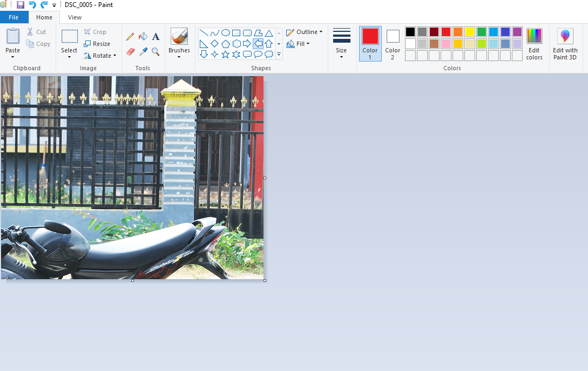Select the Text tool
This screenshot has width=588, height=371.
coord(156,36)
